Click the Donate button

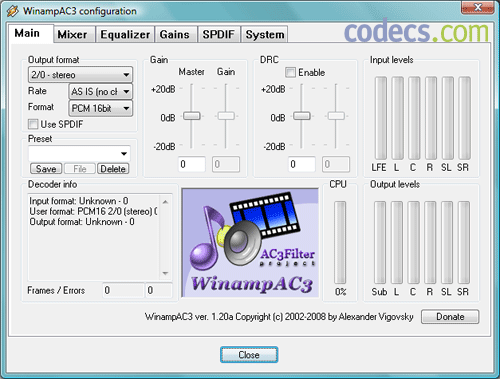point(450,317)
